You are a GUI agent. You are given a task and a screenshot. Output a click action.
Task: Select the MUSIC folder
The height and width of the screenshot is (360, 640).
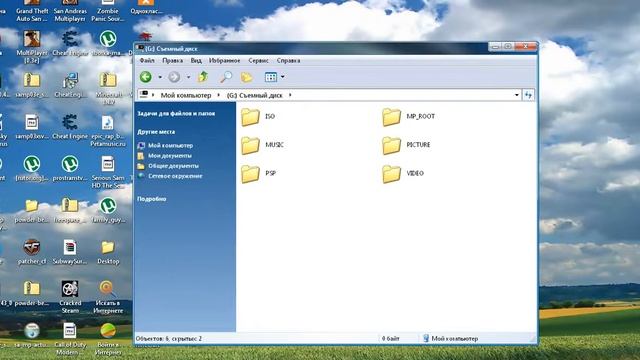(x=262, y=145)
